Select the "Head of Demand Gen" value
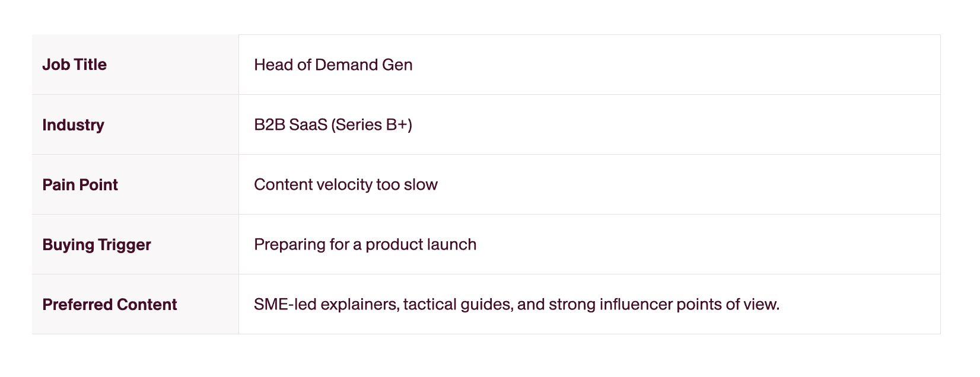980x377 pixels. pos(333,65)
